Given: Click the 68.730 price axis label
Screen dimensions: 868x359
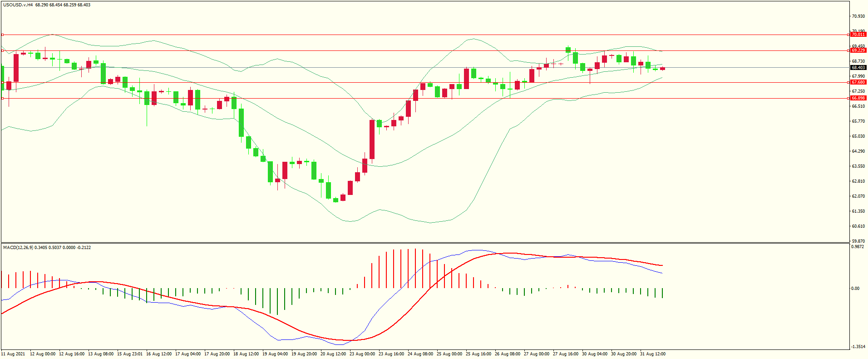Looking at the screenshot, I should click(x=858, y=61).
